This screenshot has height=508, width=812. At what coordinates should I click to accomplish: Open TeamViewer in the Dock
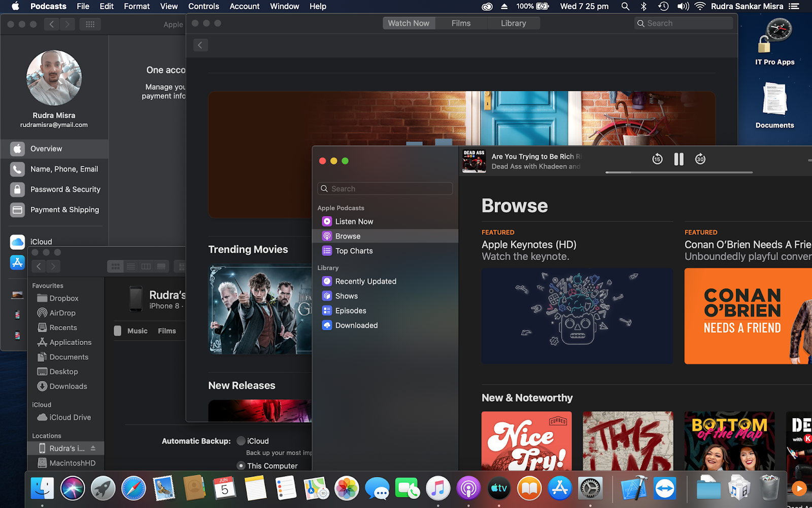click(x=665, y=489)
